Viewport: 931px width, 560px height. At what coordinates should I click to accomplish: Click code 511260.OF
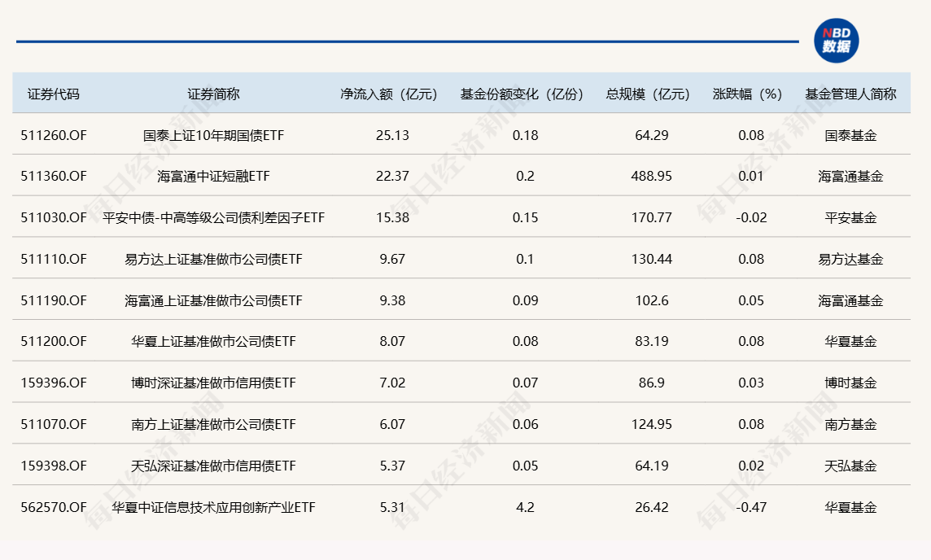point(54,135)
